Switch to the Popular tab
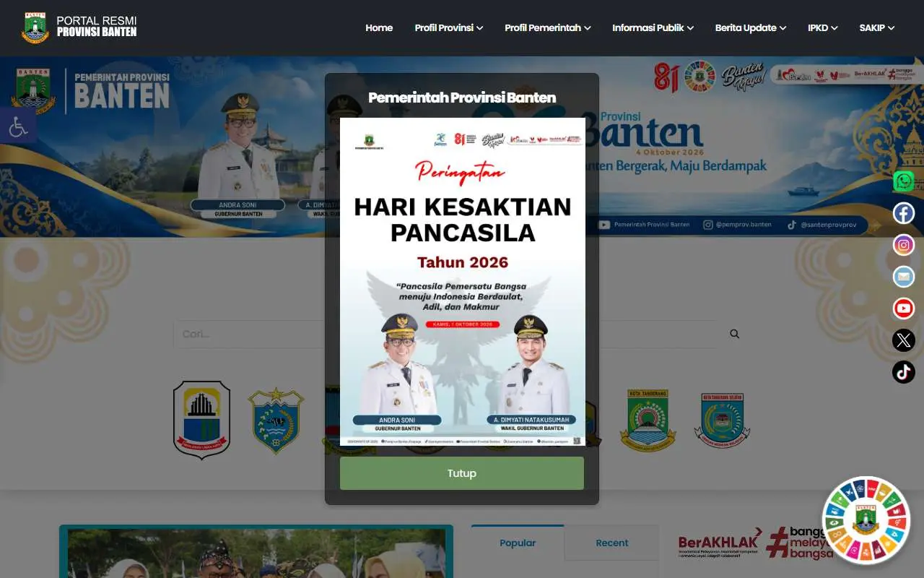 pos(518,543)
